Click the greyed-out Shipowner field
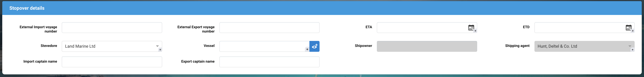Image resolution: width=644 pixels, height=77 pixels. (427, 46)
